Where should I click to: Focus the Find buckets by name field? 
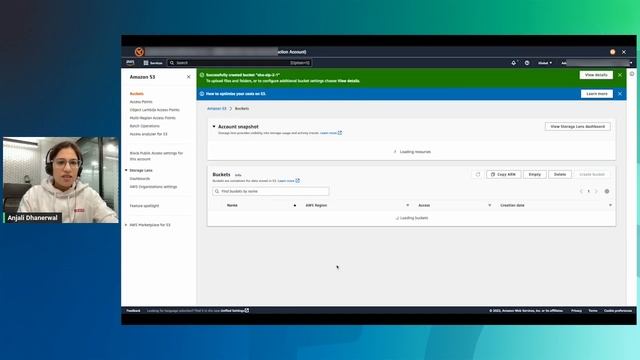coord(271,191)
